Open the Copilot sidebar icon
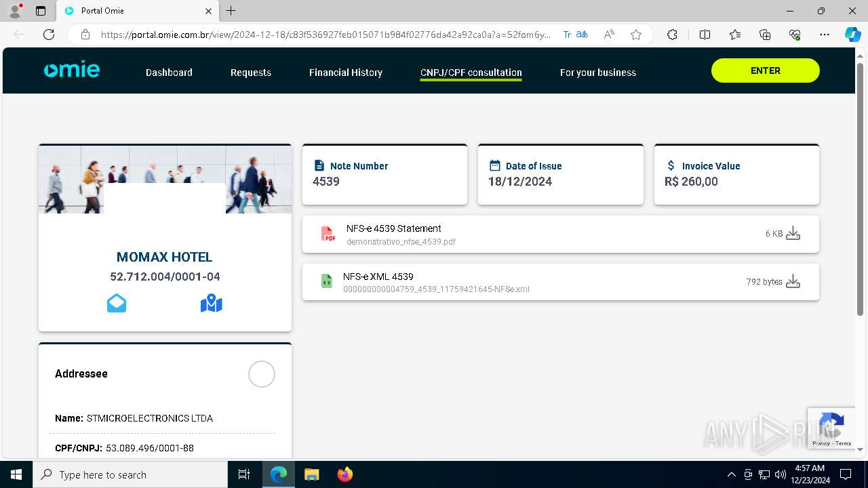 (852, 35)
